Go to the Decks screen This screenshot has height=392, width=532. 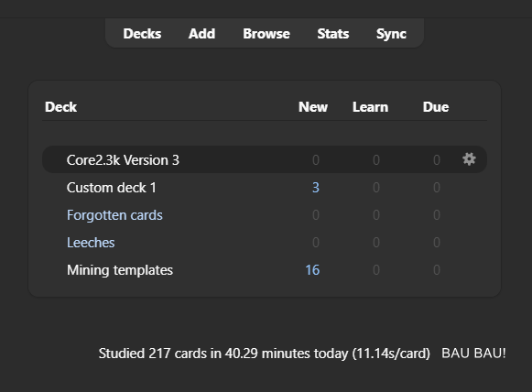tap(142, 34)
